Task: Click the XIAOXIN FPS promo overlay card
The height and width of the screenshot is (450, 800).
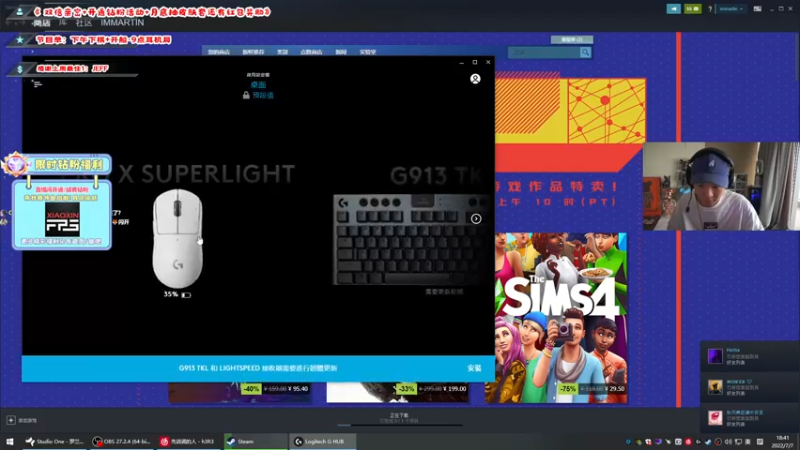Action: coord(62,215)
